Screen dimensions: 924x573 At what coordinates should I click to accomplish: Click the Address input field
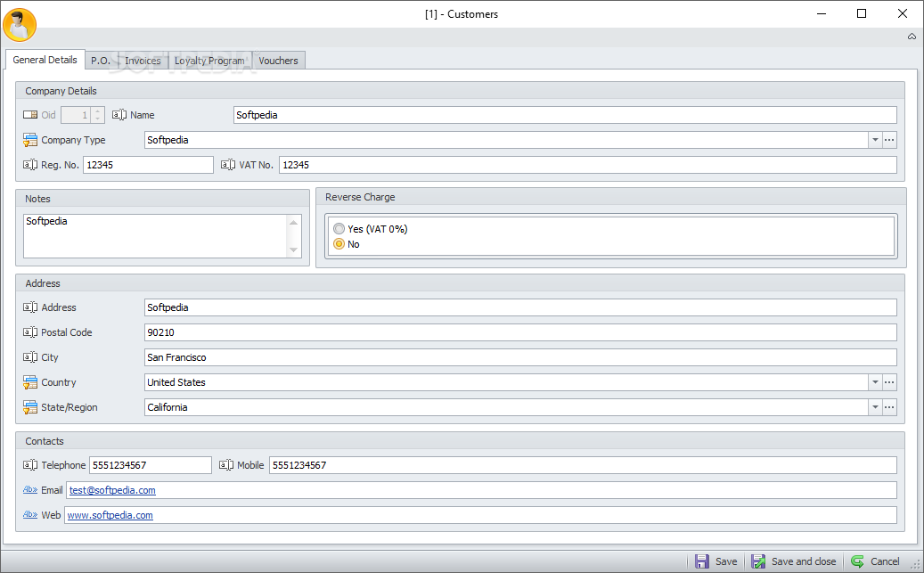[x=520, y=307]
